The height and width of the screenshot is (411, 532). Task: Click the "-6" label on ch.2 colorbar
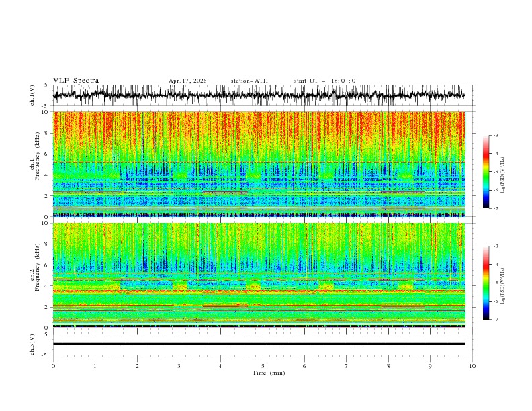point(495,301)
